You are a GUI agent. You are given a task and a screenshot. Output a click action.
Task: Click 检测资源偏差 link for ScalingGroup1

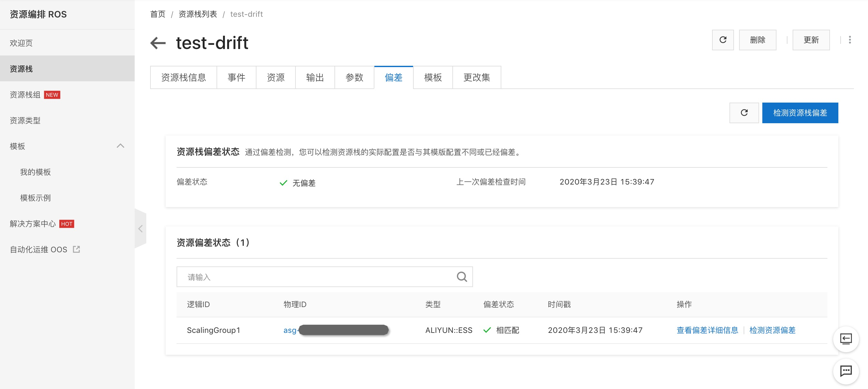[772, 330]
